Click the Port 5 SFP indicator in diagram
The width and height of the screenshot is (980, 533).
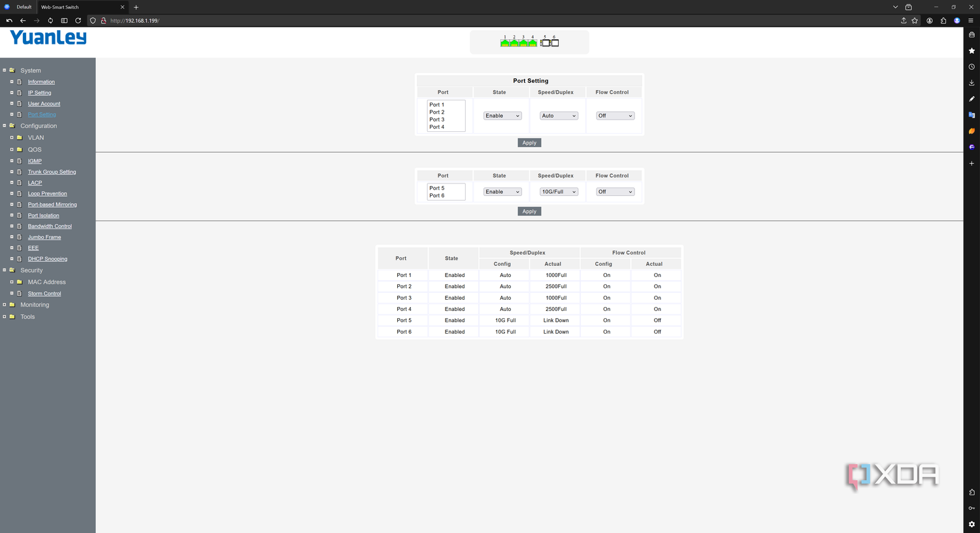545,42
